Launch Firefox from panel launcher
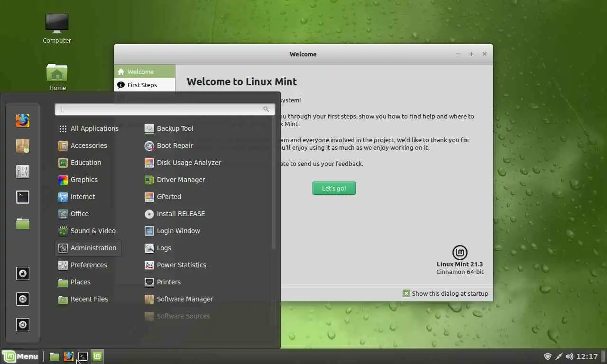The width and height of the screenshot is (607, 364). pyautogui.click(x=69, y=356)
